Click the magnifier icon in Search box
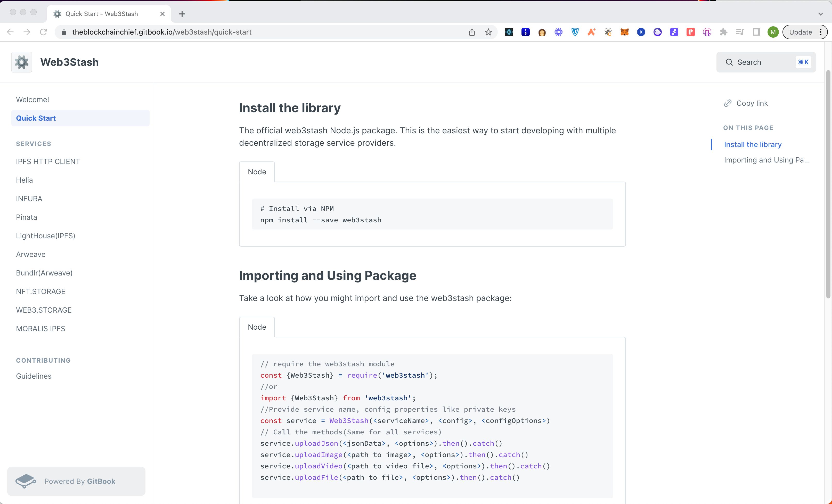The image size is (832, 504). click(x=729, y=62)
